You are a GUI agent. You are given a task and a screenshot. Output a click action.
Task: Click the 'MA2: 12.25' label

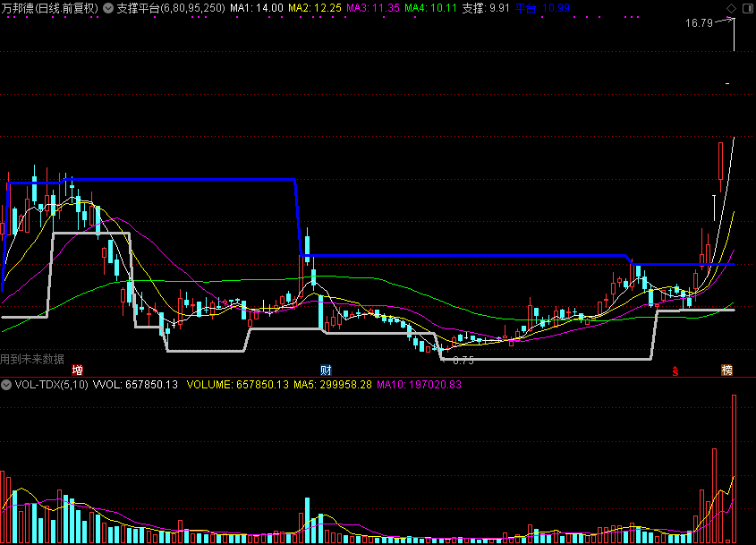[315, 8]
